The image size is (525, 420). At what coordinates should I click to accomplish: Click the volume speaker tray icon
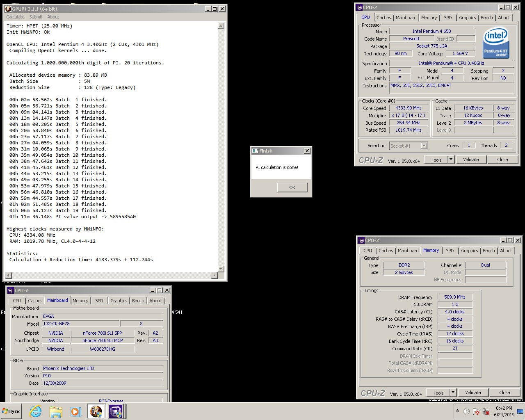pyautogui.click(x=466, y=411)
